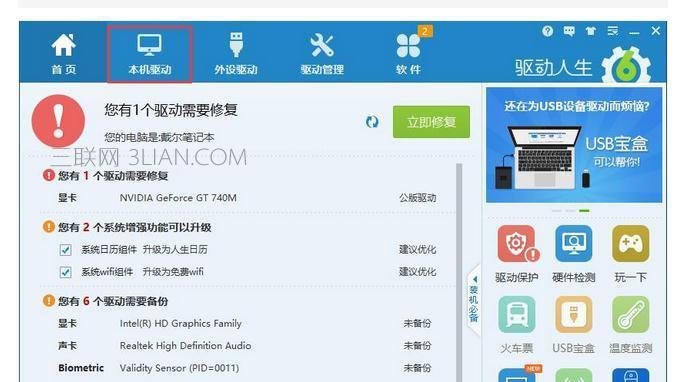
Task: Click the driver list vertical scrollbar
Action: click(x=459, y=272)
